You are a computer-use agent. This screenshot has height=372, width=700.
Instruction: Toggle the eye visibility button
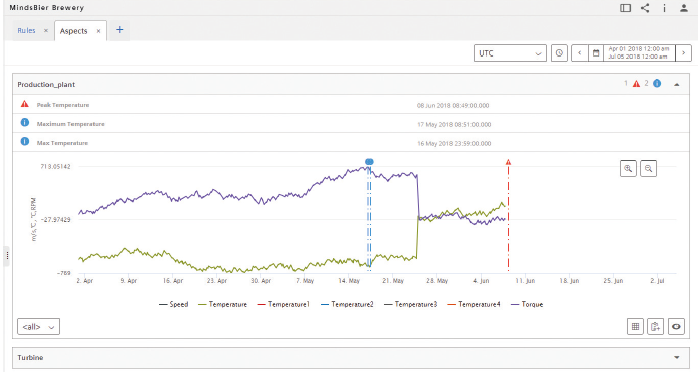(x=676, y=326)
